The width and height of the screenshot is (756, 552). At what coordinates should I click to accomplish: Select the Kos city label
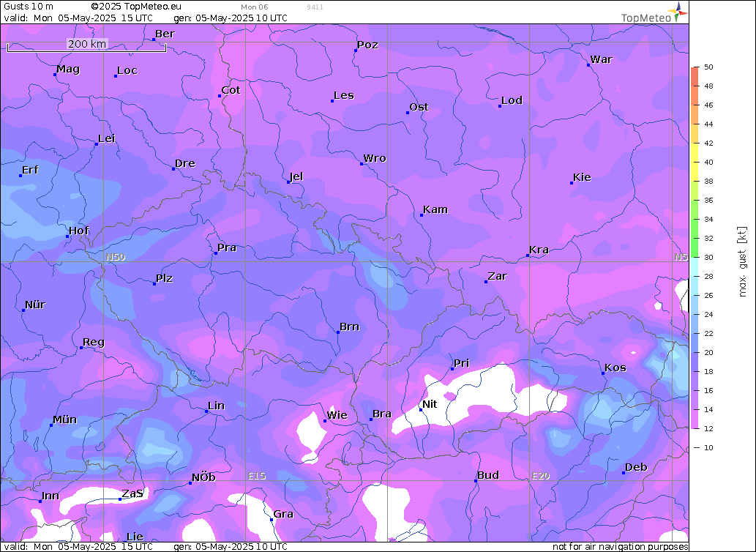coord(615,368)
